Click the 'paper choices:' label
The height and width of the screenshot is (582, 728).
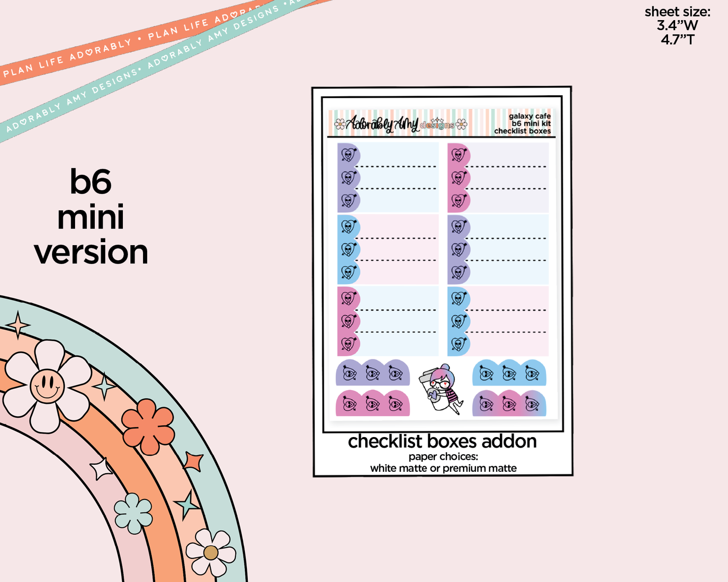pos(443,457)
